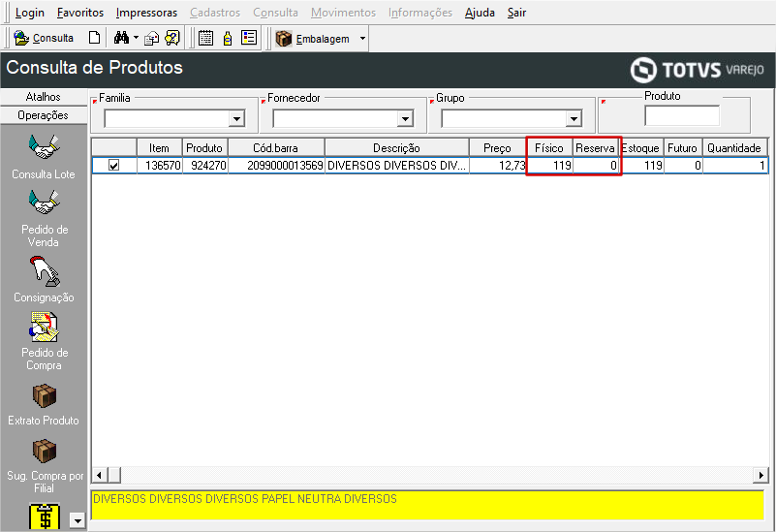Screen dimensions: 776x532
Task: Uncheck the checkbox in item 136570 row
Action: (113, 166)
